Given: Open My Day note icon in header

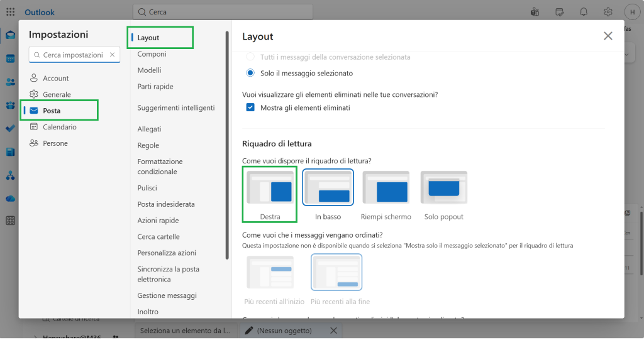Looking at the screenshot, I should [x=559, y=12].
